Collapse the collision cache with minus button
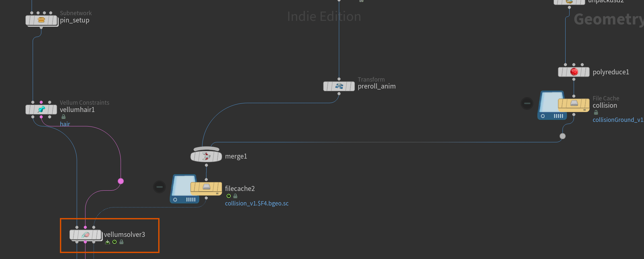Image resolution: width=644 pixels, height=259 pixels. pyautogui.click(x=527, y=103)
